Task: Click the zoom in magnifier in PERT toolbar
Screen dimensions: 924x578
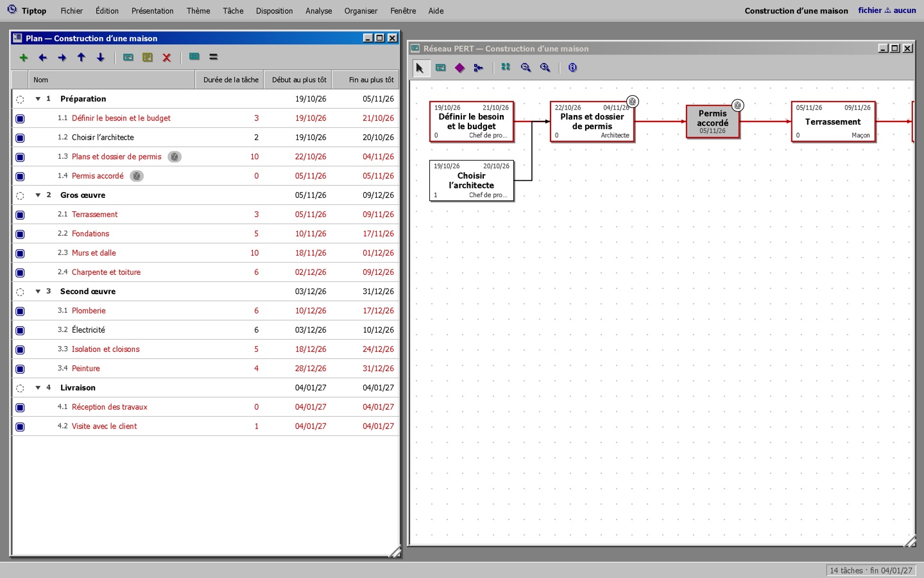Action: pos(545,67)
